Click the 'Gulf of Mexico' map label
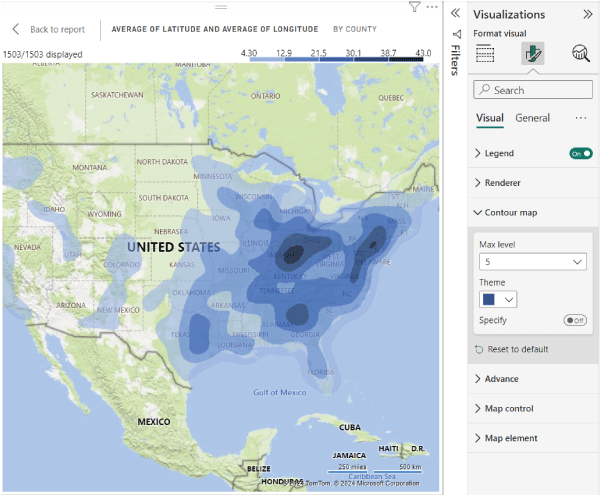Screen dimensions: 600x495 [280, 392]
